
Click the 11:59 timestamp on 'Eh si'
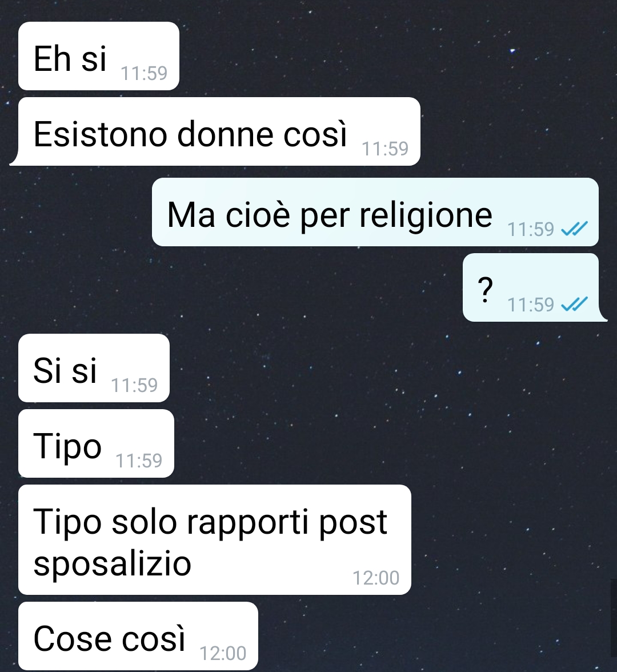pyautogui.click(x=144, y=73)
